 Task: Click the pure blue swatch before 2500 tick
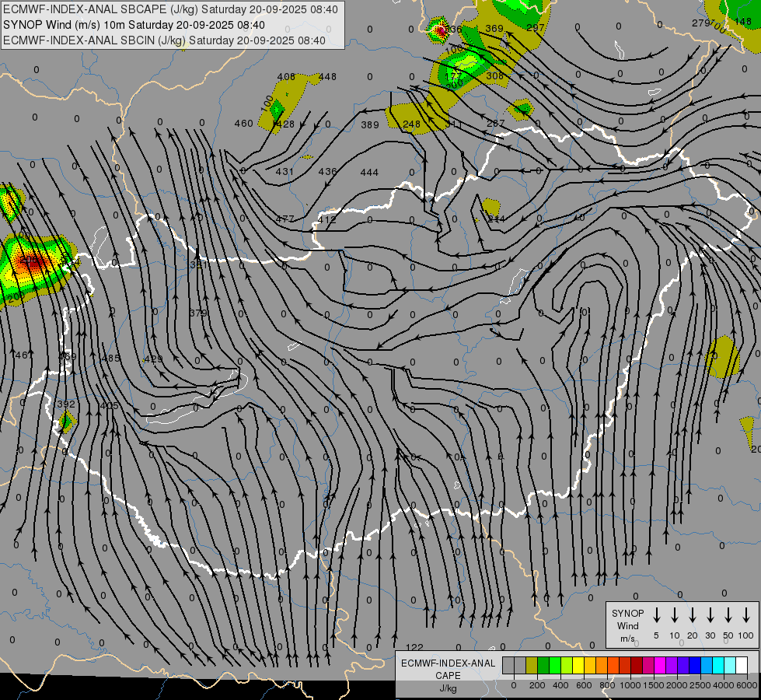pos(695,666)
